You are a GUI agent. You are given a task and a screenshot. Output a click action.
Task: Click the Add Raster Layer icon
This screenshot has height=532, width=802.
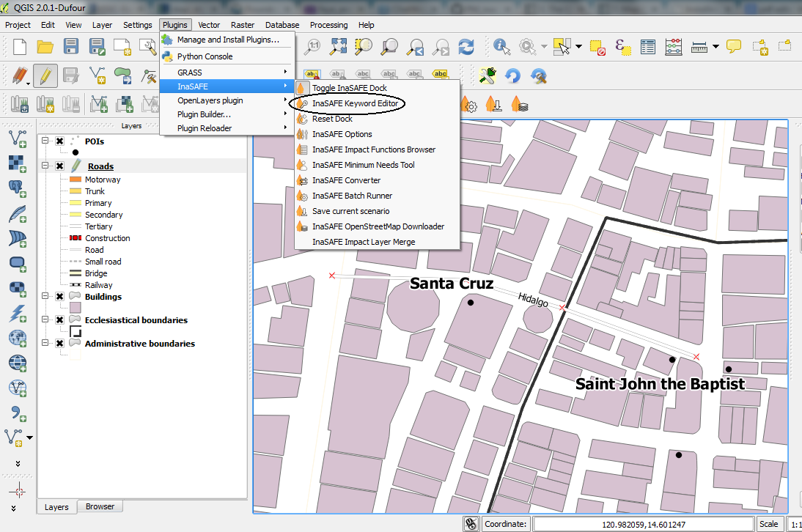(18, 163)
